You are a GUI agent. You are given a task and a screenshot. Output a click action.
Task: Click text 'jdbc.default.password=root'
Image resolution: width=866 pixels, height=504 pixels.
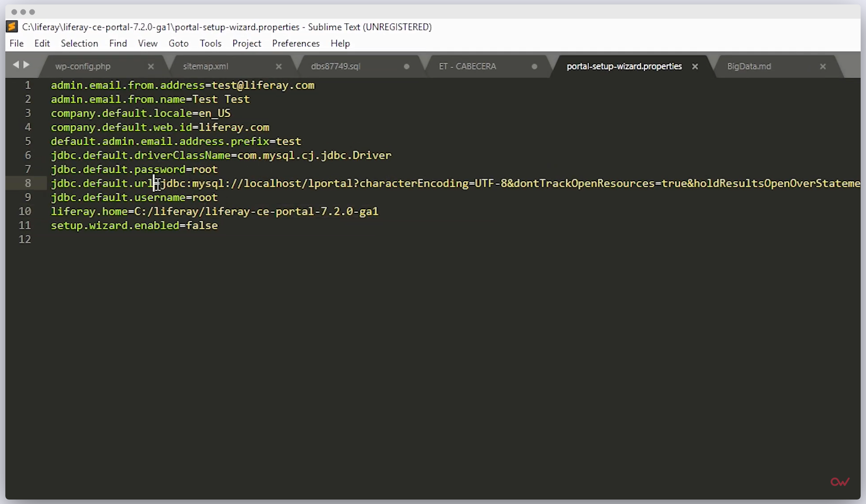(134, 169)
